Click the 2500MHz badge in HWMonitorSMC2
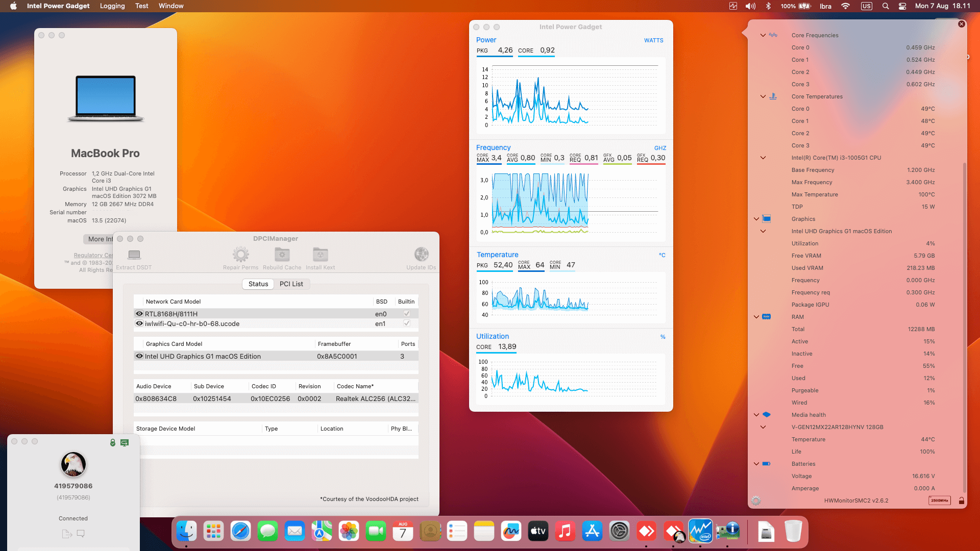 pyautogui.click(x=939, y=500)
